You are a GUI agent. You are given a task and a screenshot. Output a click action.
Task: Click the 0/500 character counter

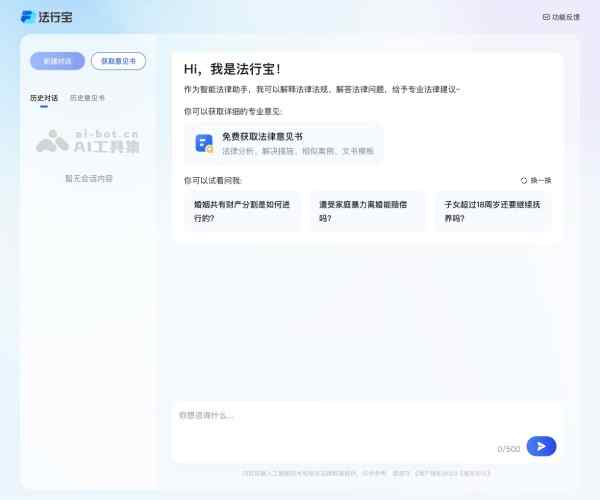[509, 449]
